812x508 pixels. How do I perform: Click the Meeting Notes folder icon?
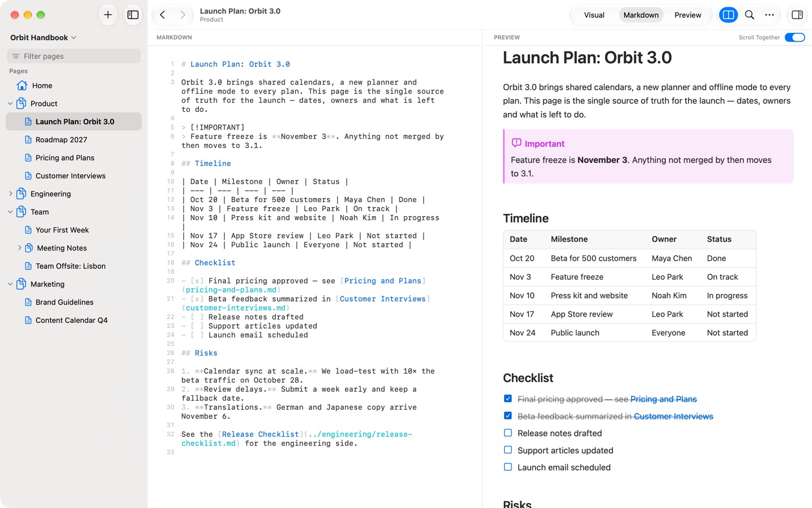pos(29,248)
